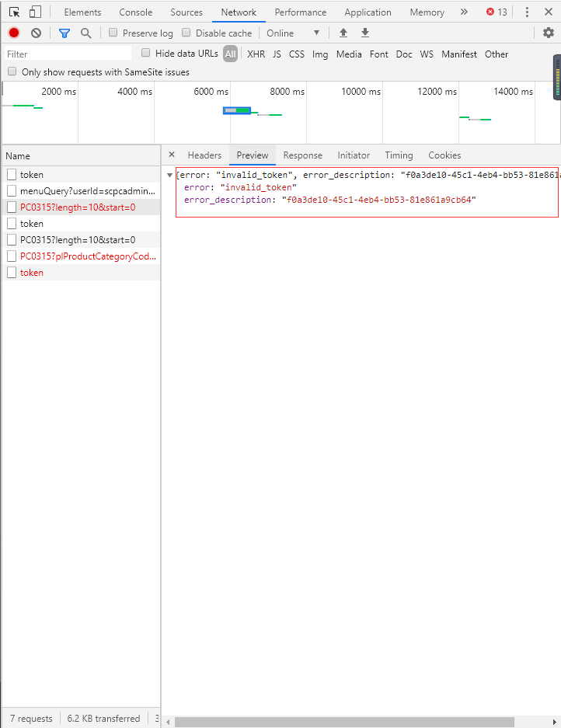
Task: Filter requests by Img
Action: click(320, 54)
